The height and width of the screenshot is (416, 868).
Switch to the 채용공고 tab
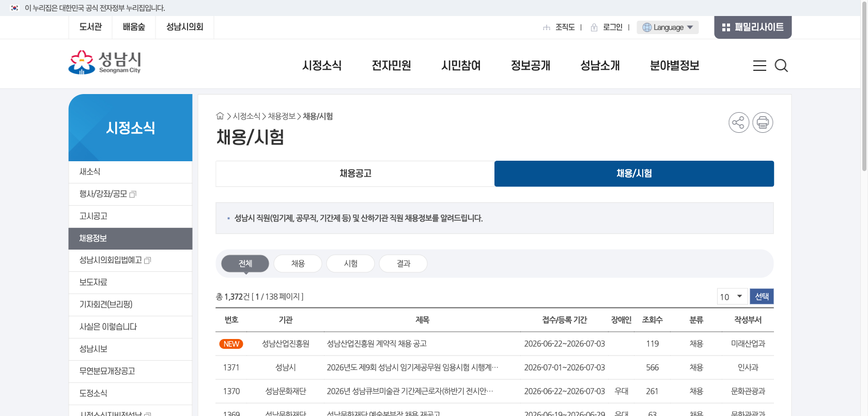(x=355, y=174)
